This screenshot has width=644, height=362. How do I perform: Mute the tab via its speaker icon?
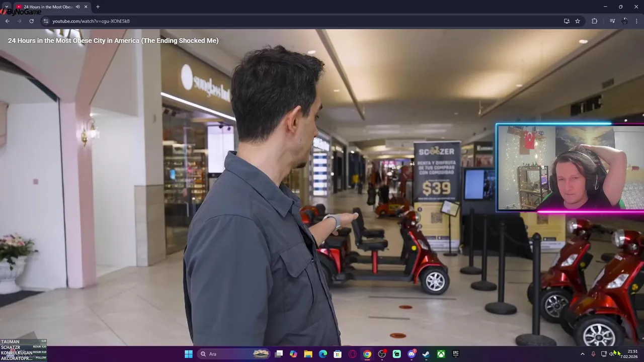click(77, 7)
